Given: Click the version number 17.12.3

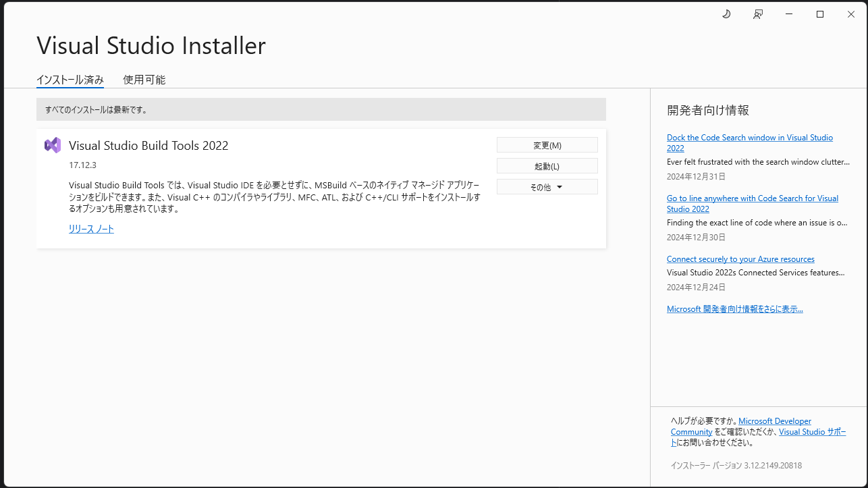Looking at the screenshot, I should 82,165.
